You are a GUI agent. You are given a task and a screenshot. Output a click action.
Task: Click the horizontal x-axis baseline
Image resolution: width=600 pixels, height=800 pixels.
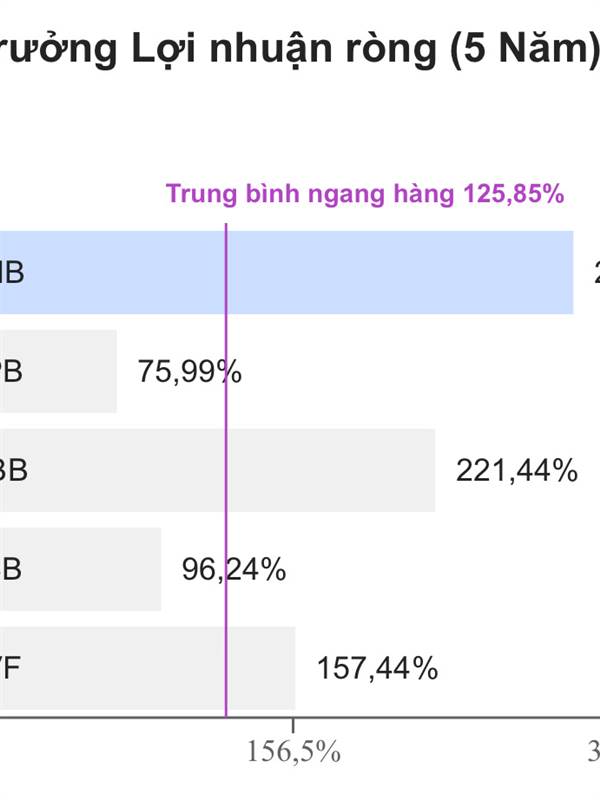tap(300, 718)
